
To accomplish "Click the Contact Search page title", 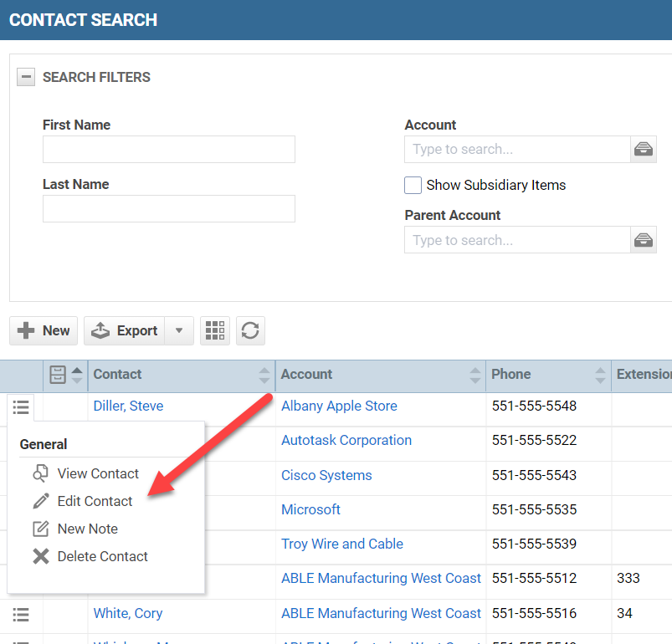I will click(83, 20).
